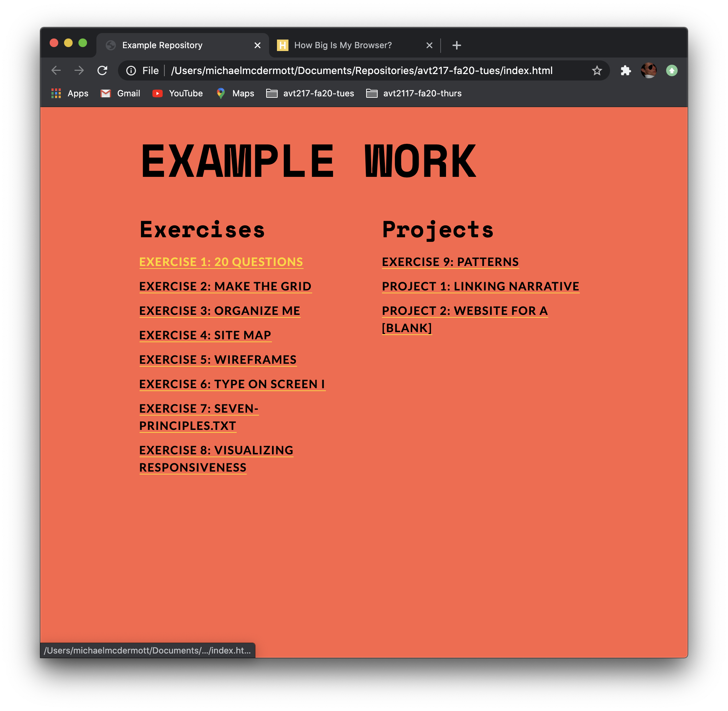Viewport: 728px width, 711px height.
Task: Open Exercise 8: Visualizing Responsiveness link
Action: click(x=217, y=459)
